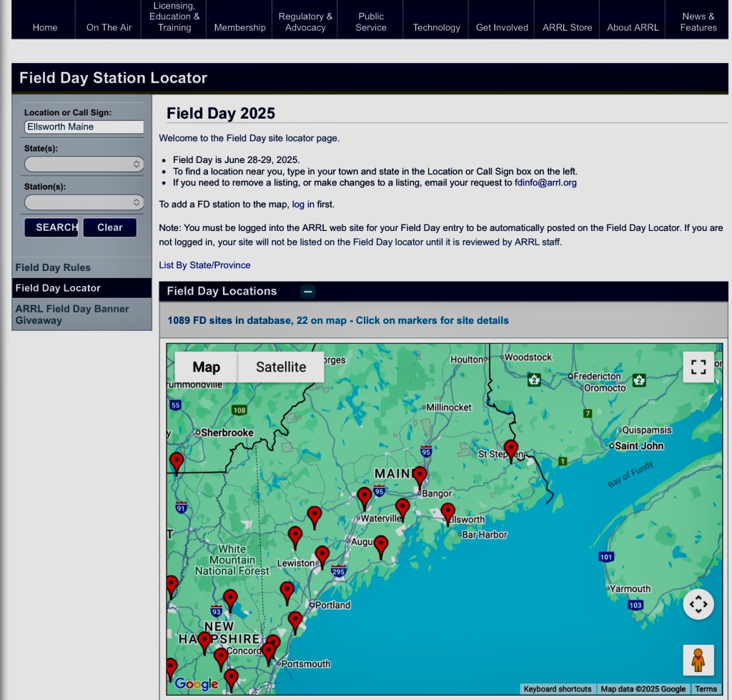Screen dimensions: 732x700
Task: Collapse the Field Day Locations panel
Action: coord(307,291)
